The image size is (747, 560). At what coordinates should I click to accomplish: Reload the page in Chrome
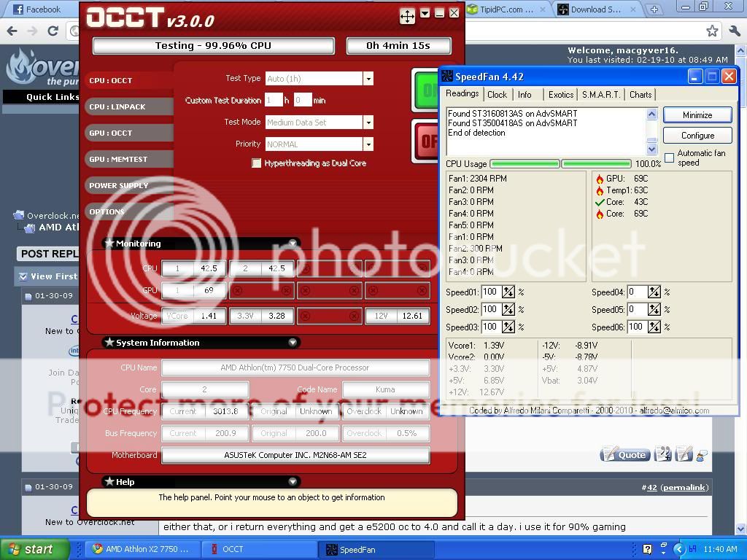[53, 31]
